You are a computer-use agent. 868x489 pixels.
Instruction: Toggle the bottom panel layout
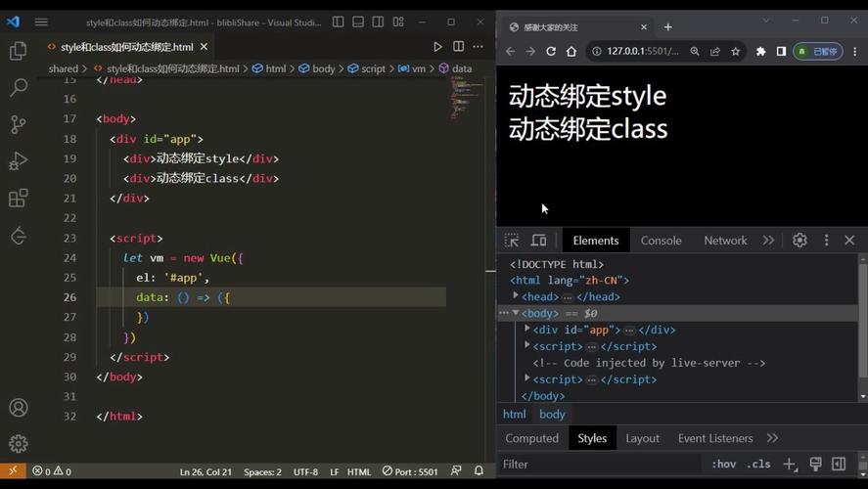tap(358, 22)
